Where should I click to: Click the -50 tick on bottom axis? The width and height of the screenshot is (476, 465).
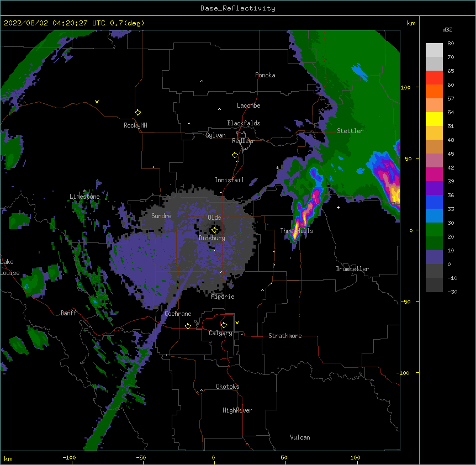pos(141,457)
